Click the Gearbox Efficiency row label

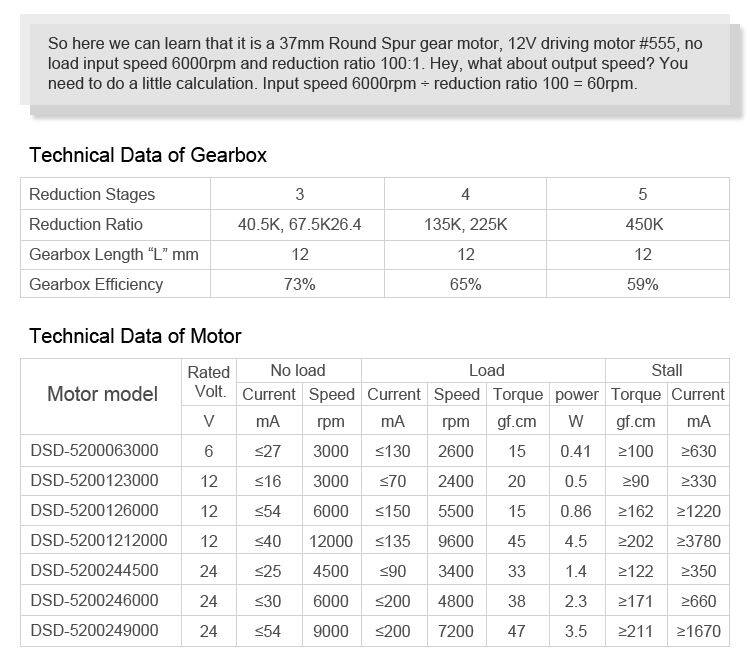pyautogui.click(x=96, y=284)
